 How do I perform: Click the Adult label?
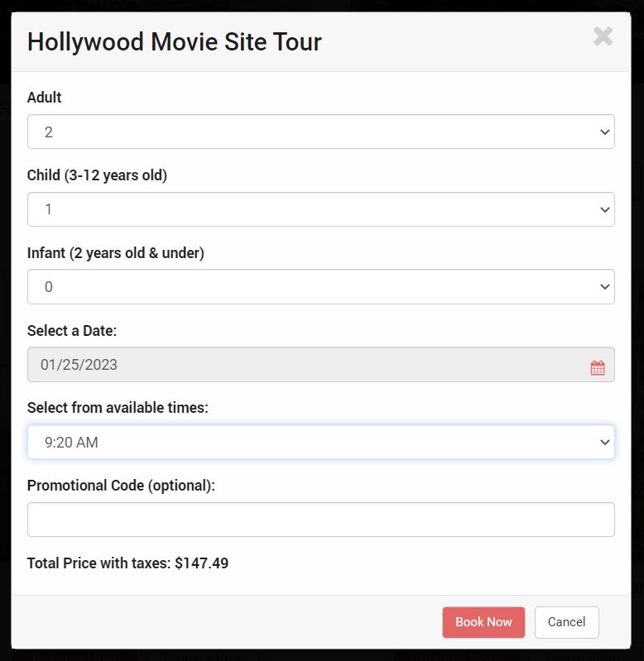tap(44, 98)
